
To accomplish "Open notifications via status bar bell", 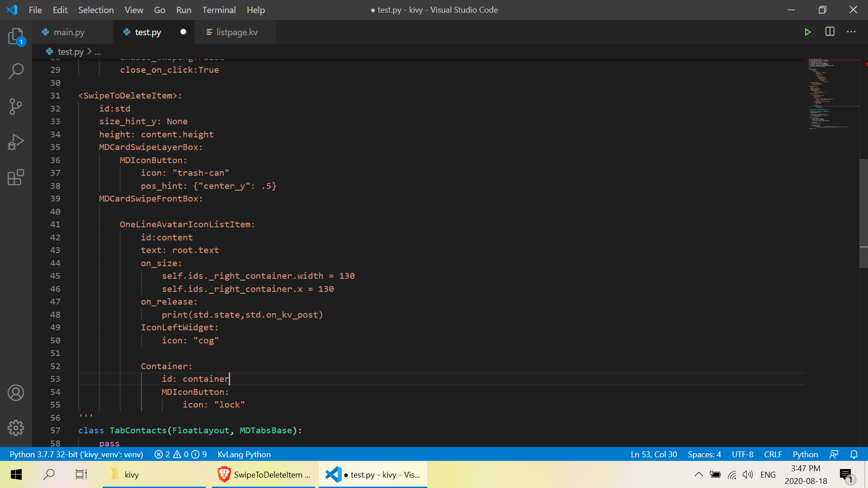I will click(x=854, y=455).
